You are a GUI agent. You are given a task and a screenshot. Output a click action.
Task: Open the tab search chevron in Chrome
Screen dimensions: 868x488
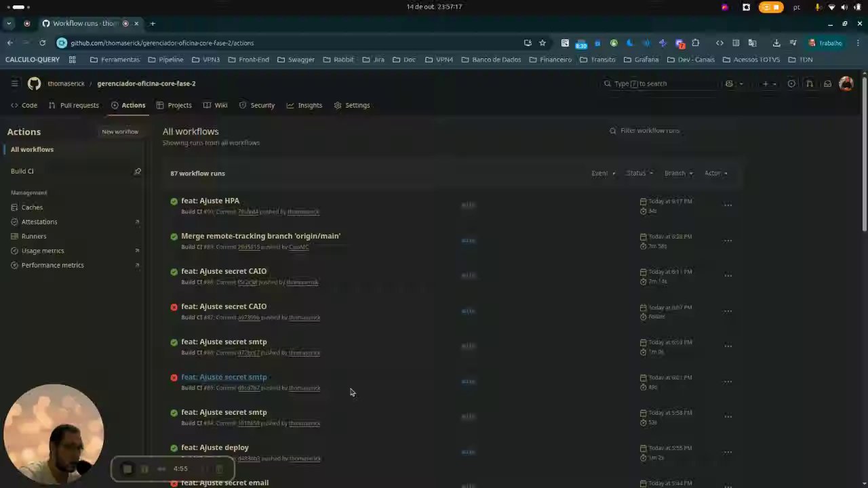pos(9,24)
